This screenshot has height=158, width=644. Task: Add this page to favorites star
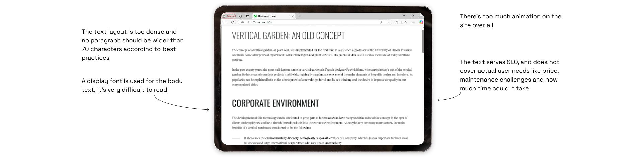point(387,22)
